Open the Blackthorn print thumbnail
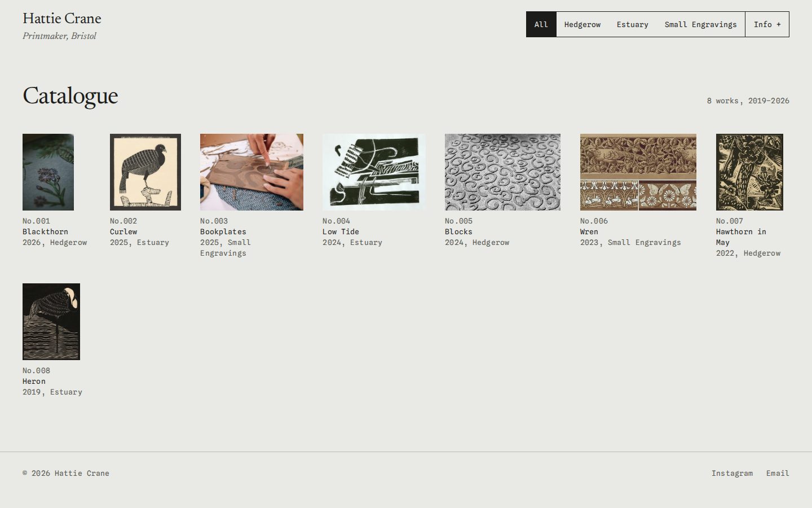This screenshot has height=508, width=812. click(x=48, y=172)
